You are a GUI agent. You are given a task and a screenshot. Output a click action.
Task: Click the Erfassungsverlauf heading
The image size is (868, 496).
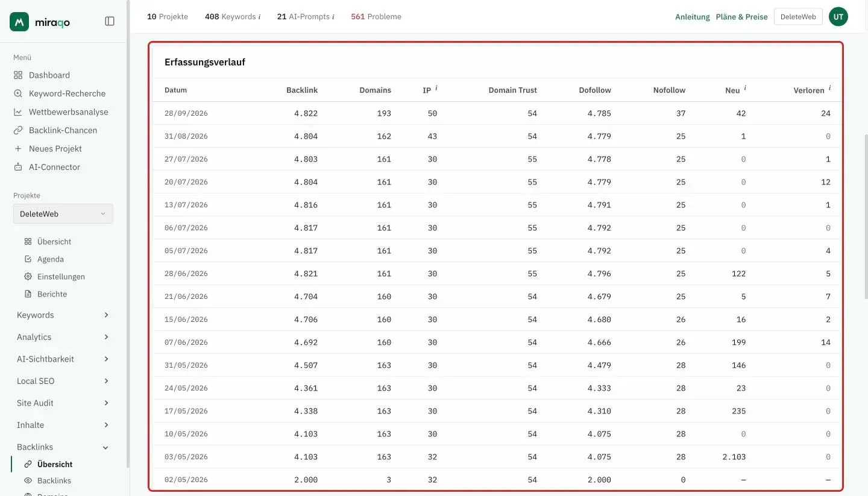point(205,62)
